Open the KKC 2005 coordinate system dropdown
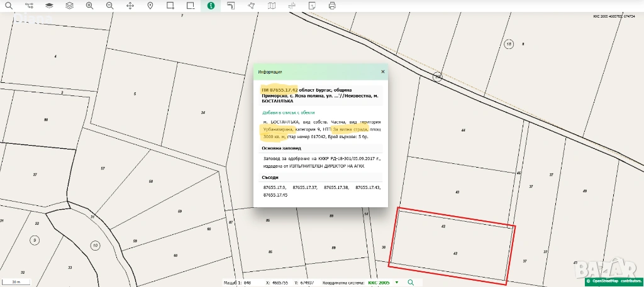The image size is (644, 287). coord(383,283)
